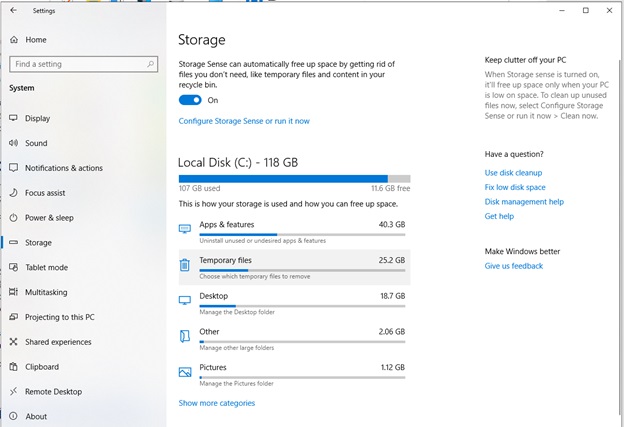Expand Show more categories
The height and width of the screenshot is (427, 624).
pos(216,403)
